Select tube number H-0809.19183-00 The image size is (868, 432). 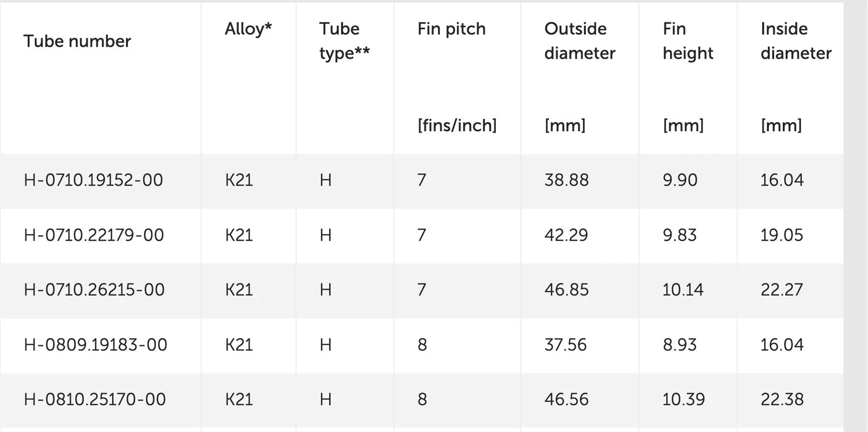(95, 345)
